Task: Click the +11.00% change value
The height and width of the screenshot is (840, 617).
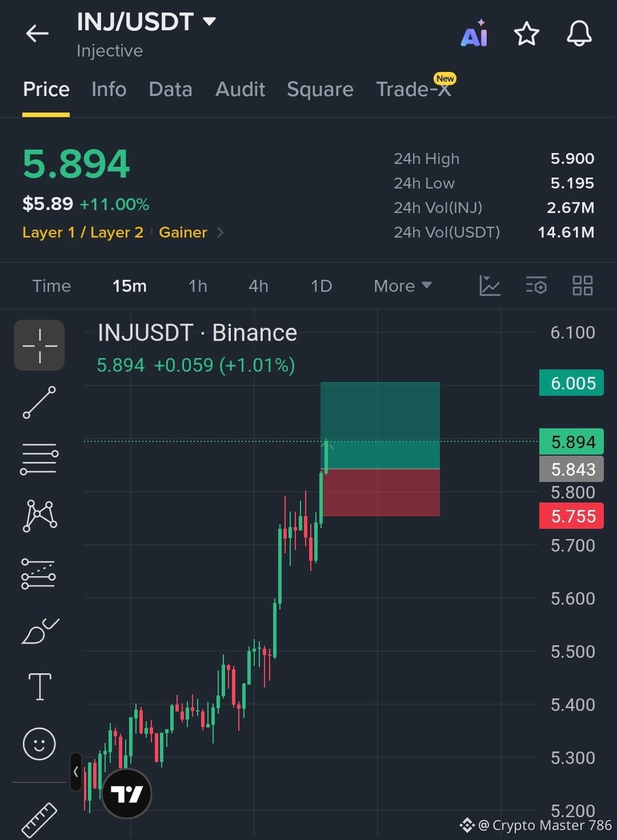Action: (114, 204)
